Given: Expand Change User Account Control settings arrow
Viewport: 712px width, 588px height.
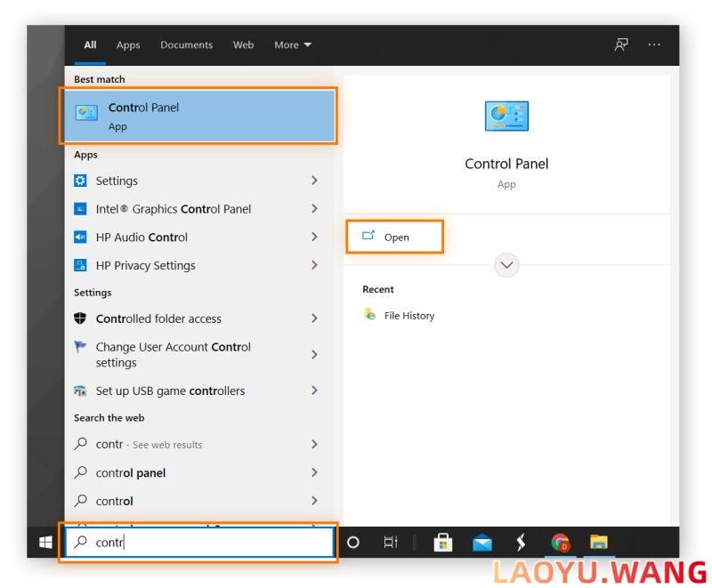Looking at the screenshot, I should 314,354.
